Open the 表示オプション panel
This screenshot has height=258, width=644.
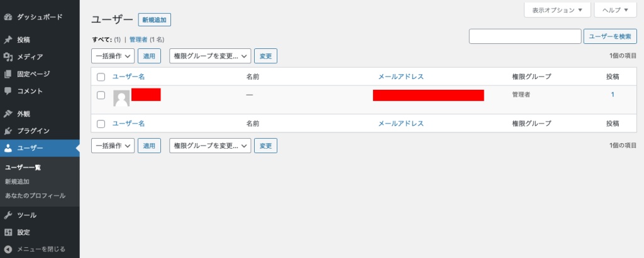[x=557, y=10]
